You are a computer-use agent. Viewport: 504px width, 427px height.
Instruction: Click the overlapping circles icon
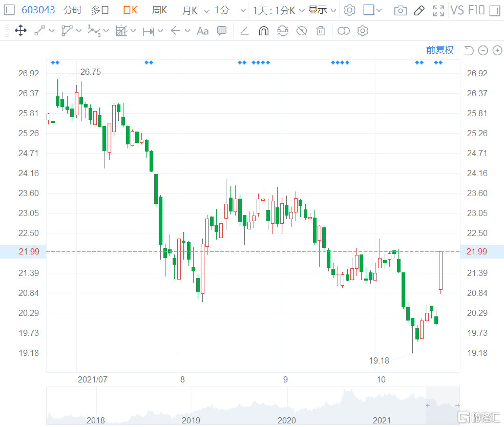[344, 31]
